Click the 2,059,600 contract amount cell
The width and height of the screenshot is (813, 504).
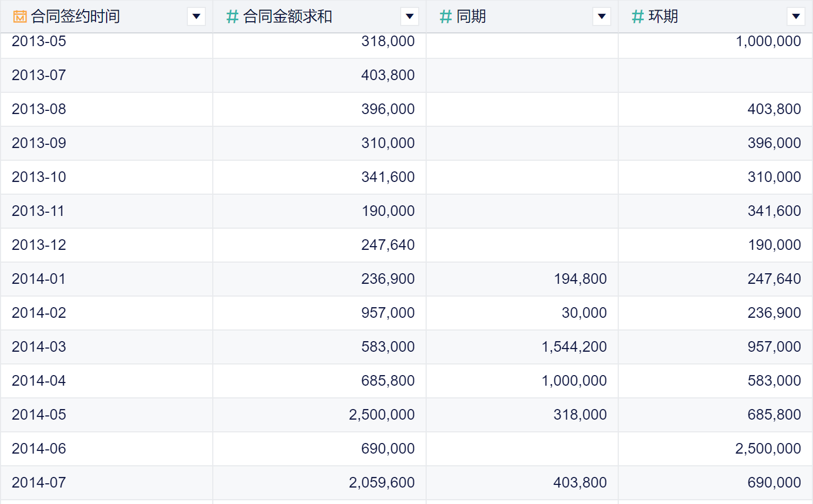(x=382, y=483)
